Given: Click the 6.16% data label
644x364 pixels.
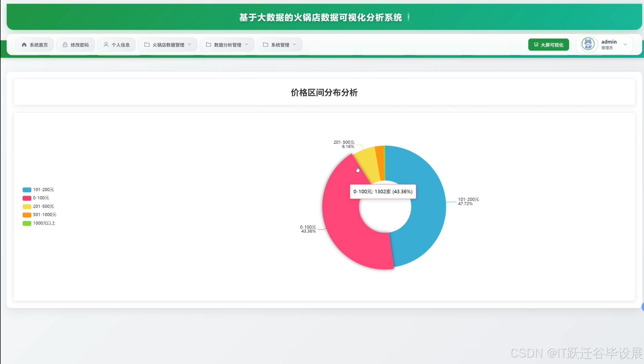Looking at the screenshot, I should point(348,147).
